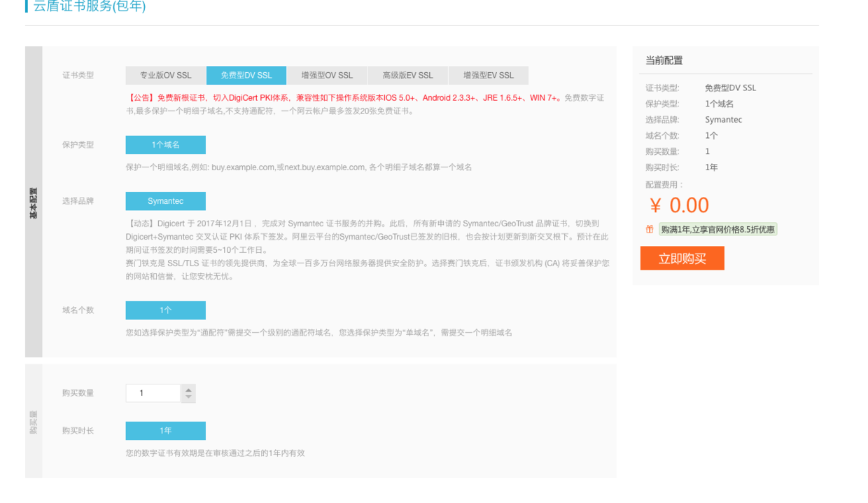Select the 专业版OV SSL certificate type
The width and height of the screenshot is (868, 503).
tap(165, 75)
